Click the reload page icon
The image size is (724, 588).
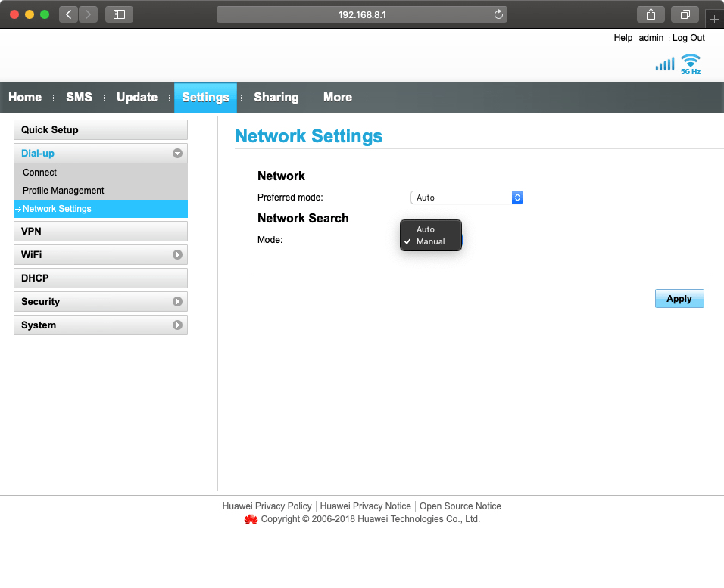point(498,14)
